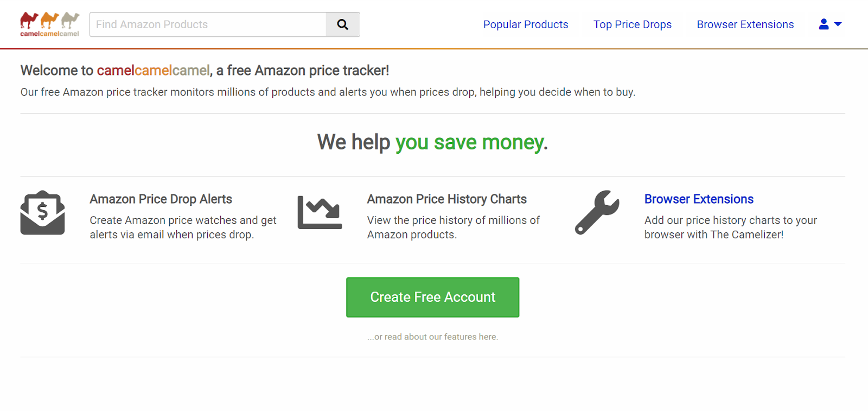868x411 pixels.
Task: Click the price watches email alerts description
Action: (183, 227)
